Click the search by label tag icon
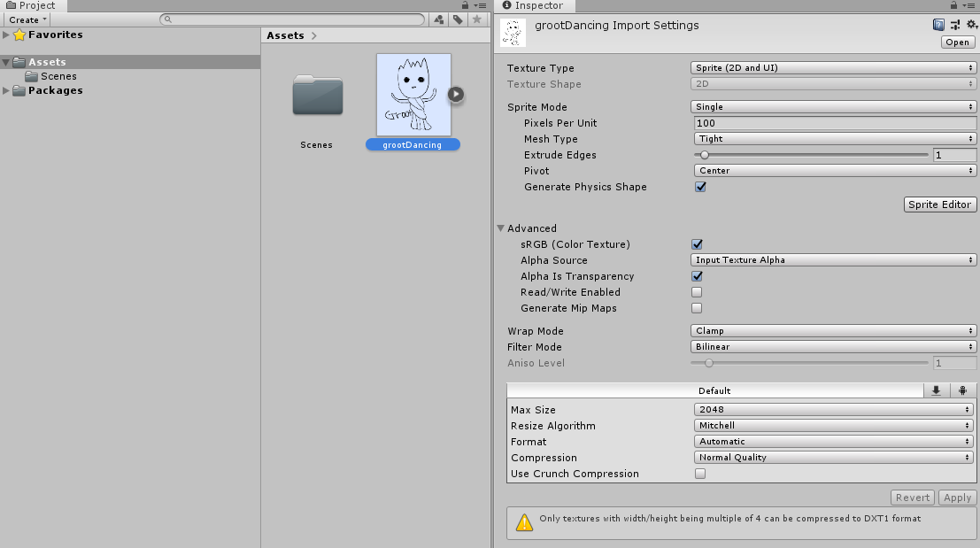 click(x=458, y=19)
